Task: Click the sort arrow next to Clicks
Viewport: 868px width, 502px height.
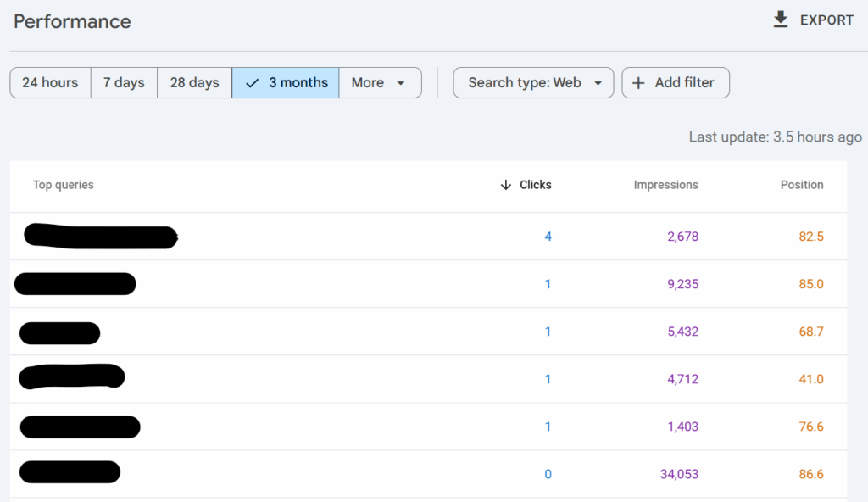Action: coord(505,185)
